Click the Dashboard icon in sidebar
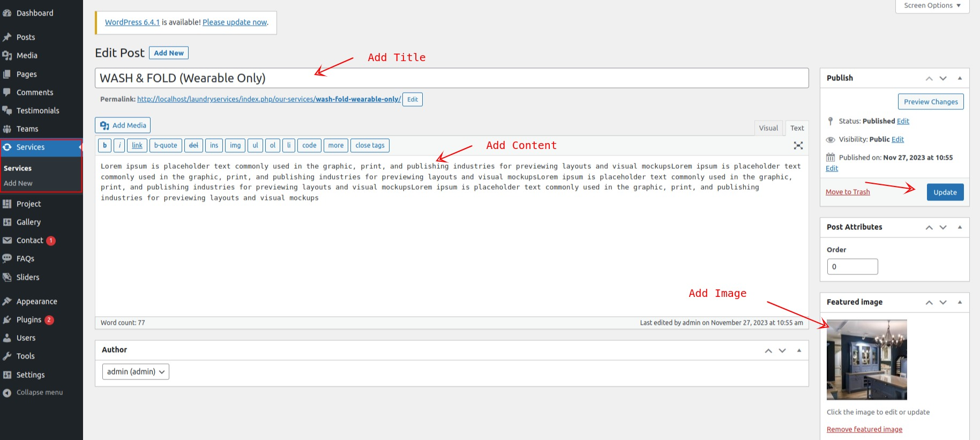Viewport: 980px width, 440px height. click(7, 13)
